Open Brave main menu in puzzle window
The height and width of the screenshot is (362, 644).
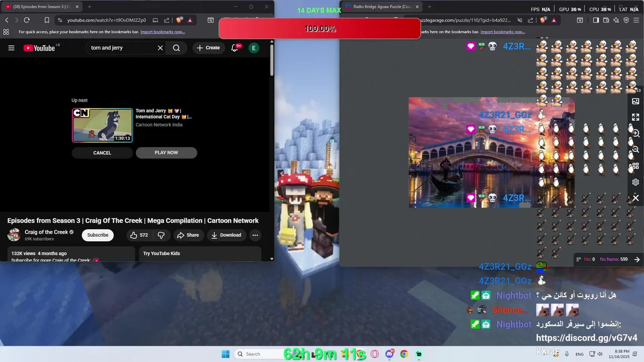point(636,20)
